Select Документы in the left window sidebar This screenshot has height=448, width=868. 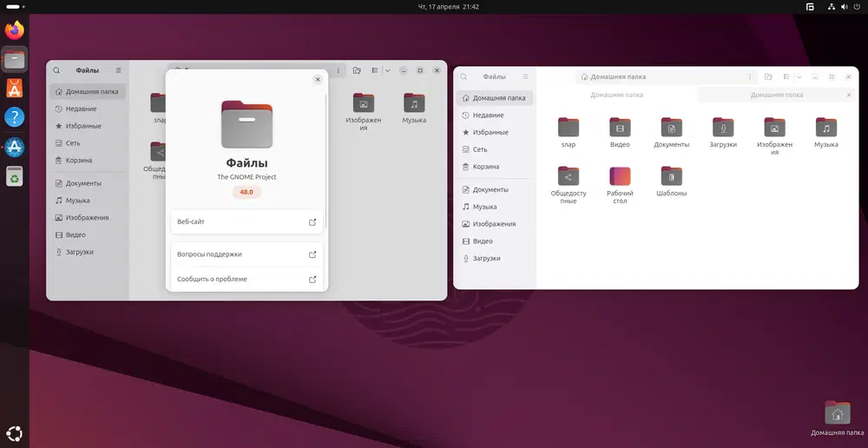point(88,183)
